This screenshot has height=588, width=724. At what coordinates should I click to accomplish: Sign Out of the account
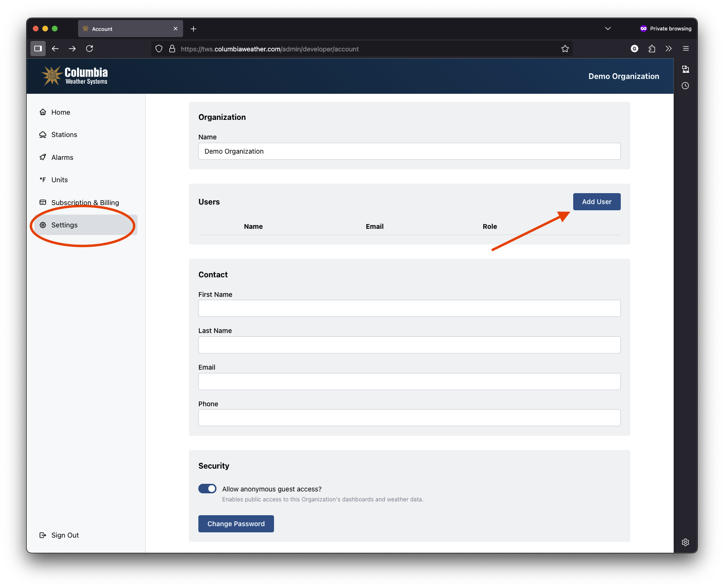point(59,535)
